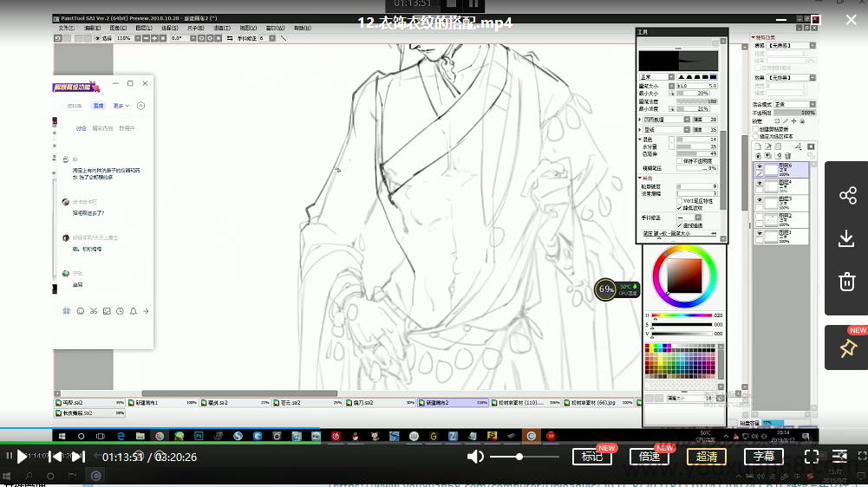Open chat settings hexagon gear icon
This screenshot has height=487, width=868.
[141, 106]
